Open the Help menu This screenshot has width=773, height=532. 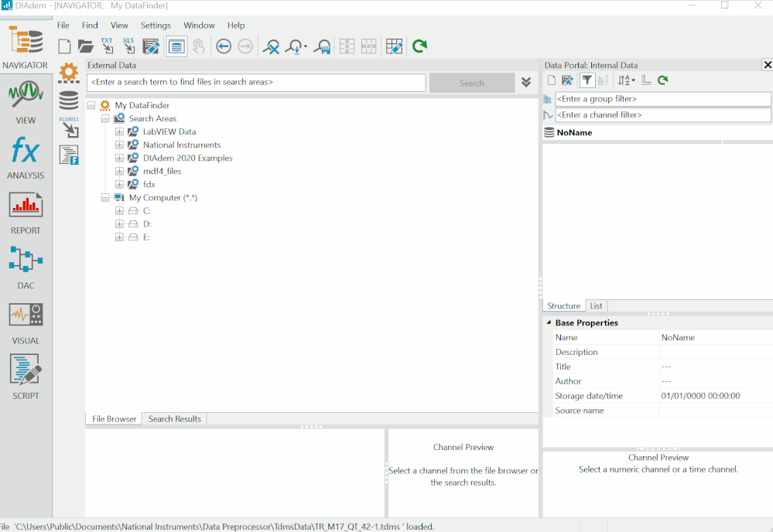pos(236,25)
